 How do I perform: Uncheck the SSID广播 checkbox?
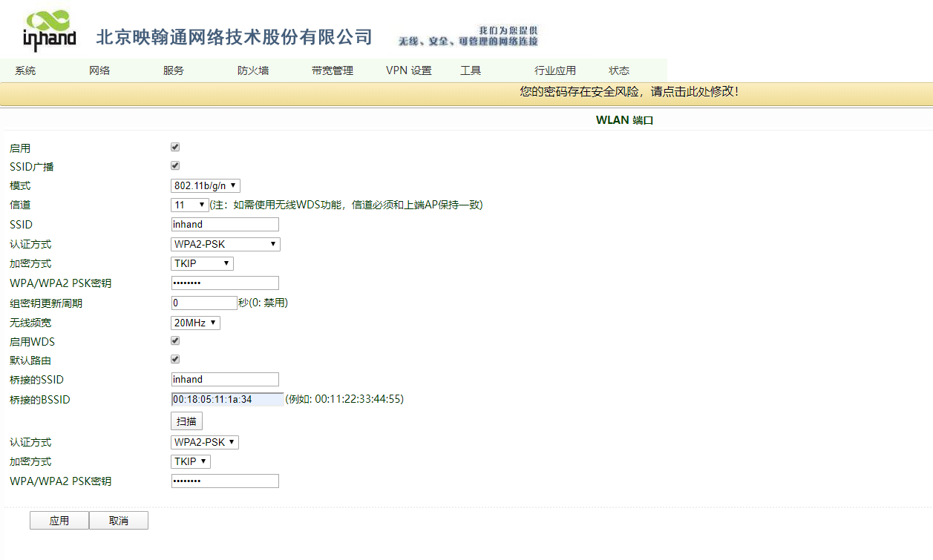click(x=175, y=165)
